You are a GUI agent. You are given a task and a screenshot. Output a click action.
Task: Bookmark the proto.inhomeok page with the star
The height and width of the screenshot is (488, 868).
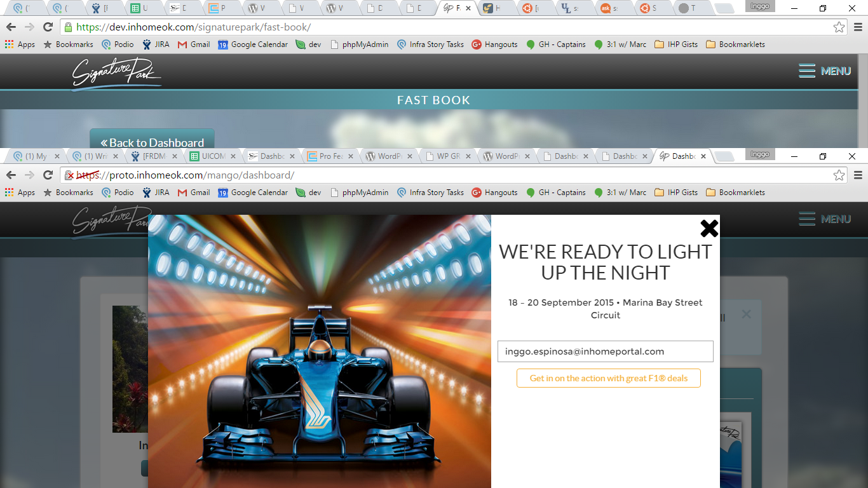pos(839,175)
